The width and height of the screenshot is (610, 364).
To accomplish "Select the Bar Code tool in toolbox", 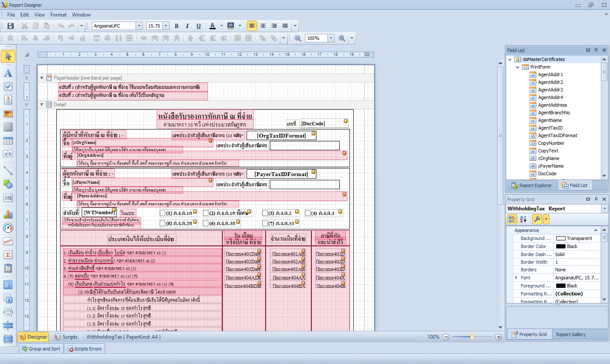I will click(8, 198).
